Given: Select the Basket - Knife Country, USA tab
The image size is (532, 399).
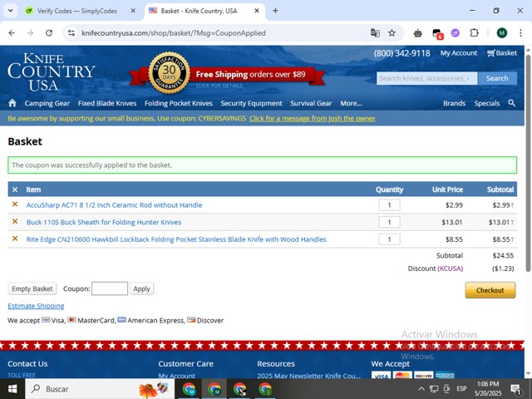Looking at the screenshot, I should click(199, 11).
